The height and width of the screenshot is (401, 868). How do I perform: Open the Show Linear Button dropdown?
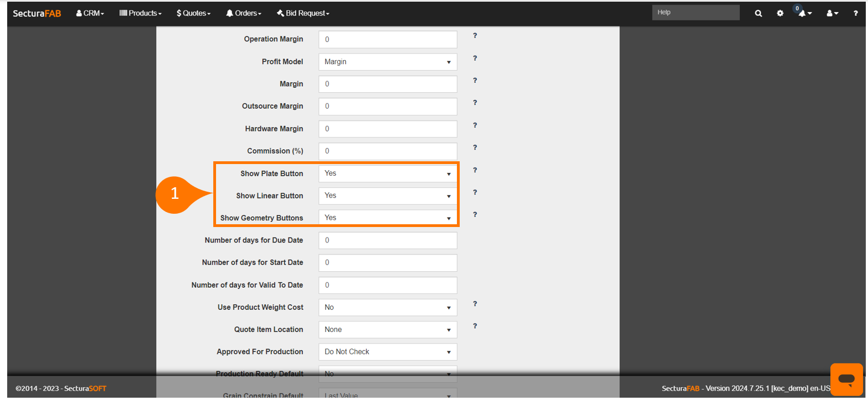[388, 196]
